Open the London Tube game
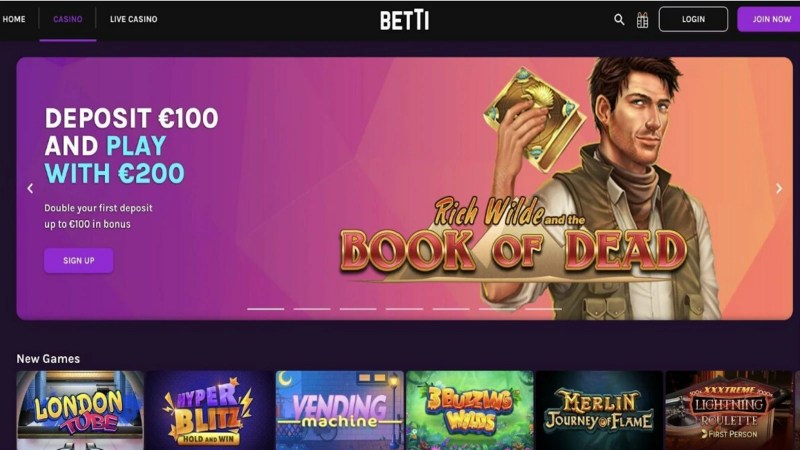800x450 pixels. pyautogui.click(x=80, y=410)
